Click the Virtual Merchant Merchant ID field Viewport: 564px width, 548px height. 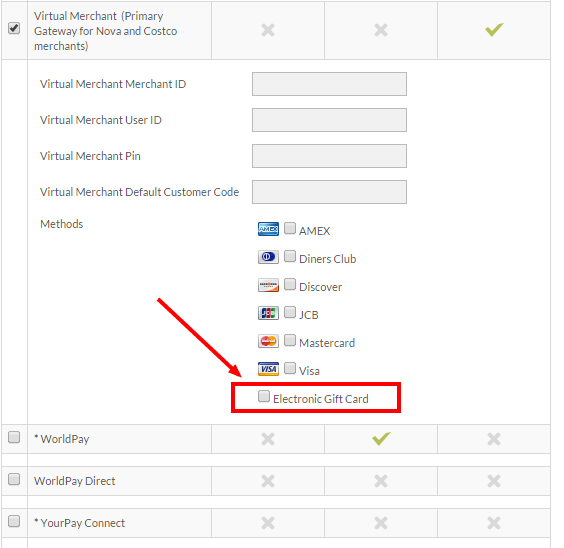click(x=329, y=84)
